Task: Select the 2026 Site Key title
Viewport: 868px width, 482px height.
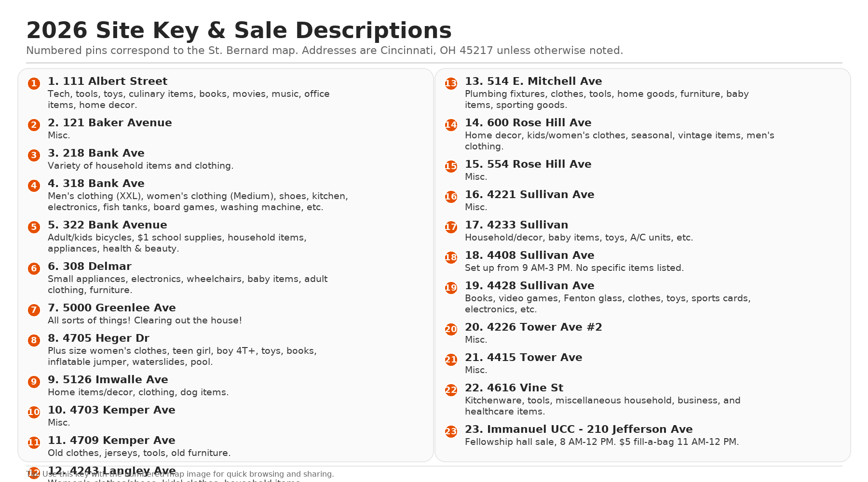Action: click(x=239, y=30)
